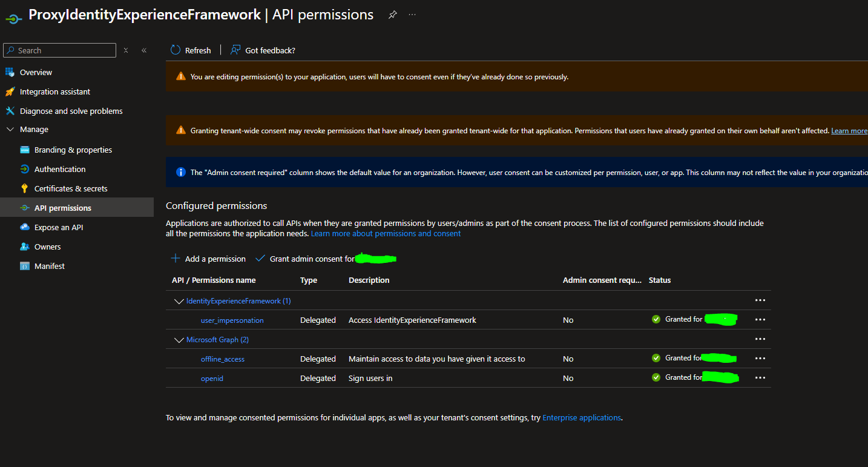Click the first orange warning banner icon

(x=181, y=76)
